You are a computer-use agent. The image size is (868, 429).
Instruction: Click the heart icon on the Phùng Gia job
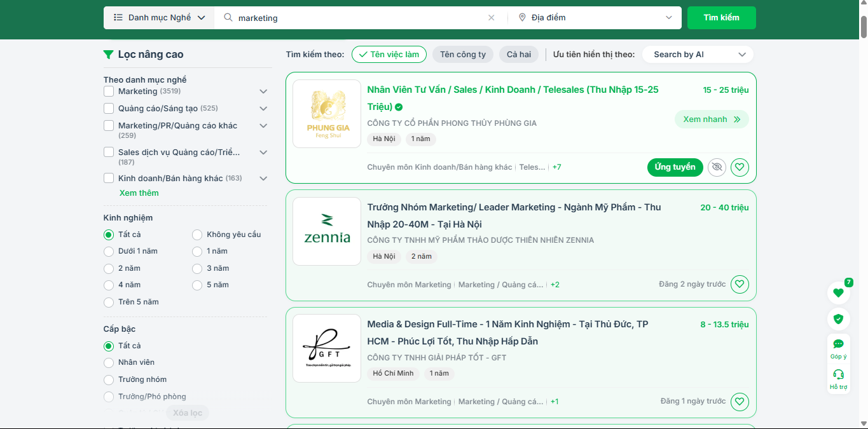point(739,167)
